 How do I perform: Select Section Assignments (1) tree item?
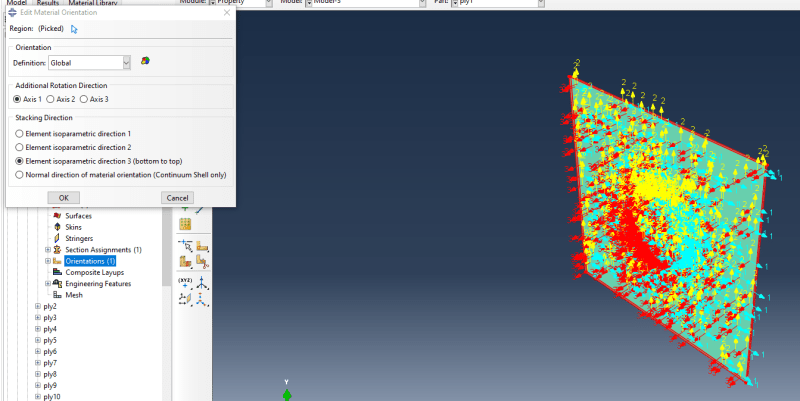103,250
